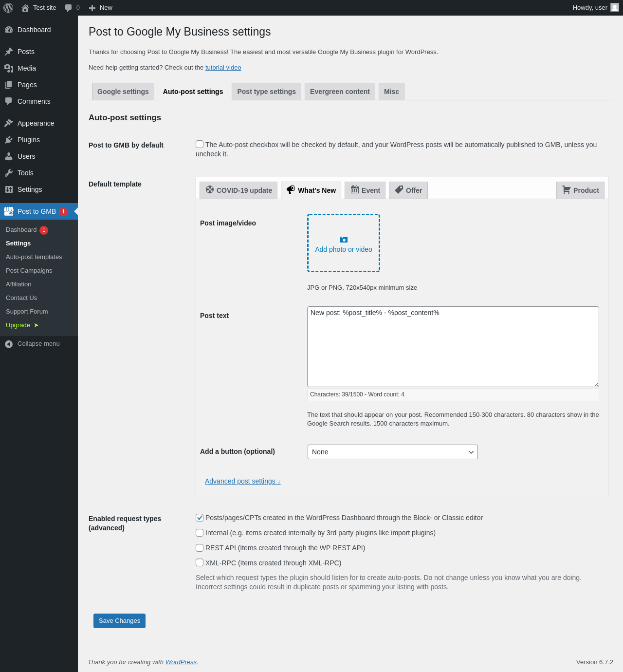The height and width of the screenshot is (672, 623).
Task: Open the Post type settings tab
Action: [x=267, y=92]
